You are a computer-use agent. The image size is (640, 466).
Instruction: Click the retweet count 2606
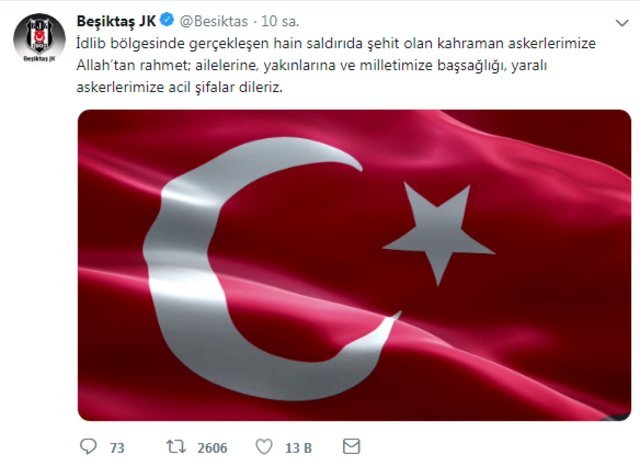212,448
